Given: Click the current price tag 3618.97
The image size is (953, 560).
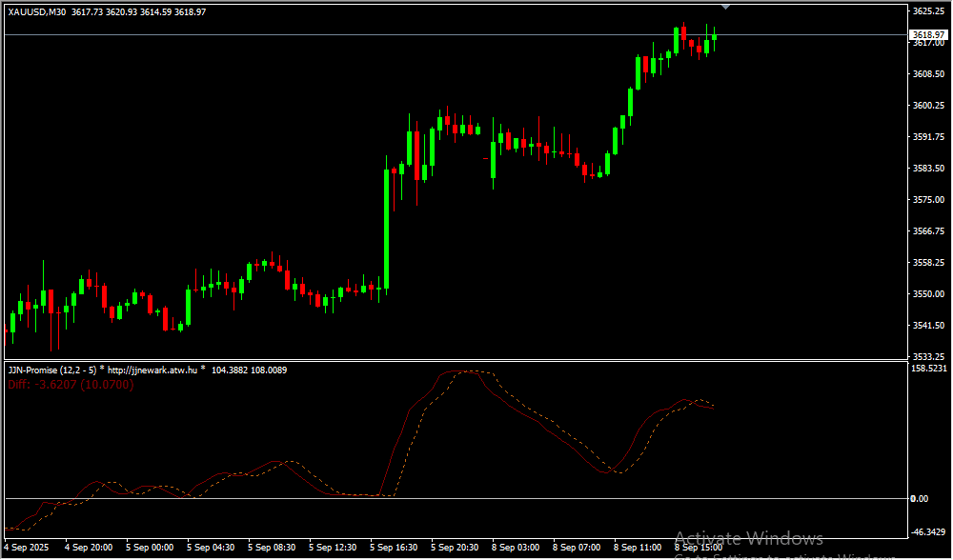Looking at the screenshot, I should click(927, 34).
